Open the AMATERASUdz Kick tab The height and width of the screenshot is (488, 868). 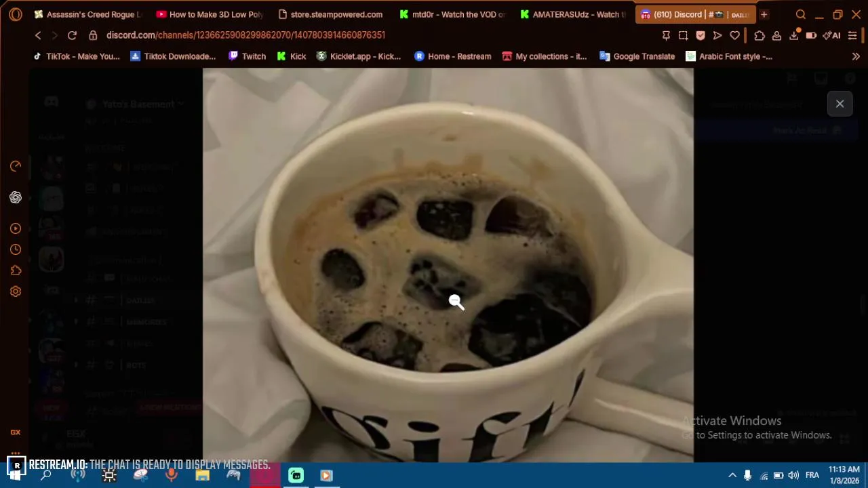[x=574, y=14]
